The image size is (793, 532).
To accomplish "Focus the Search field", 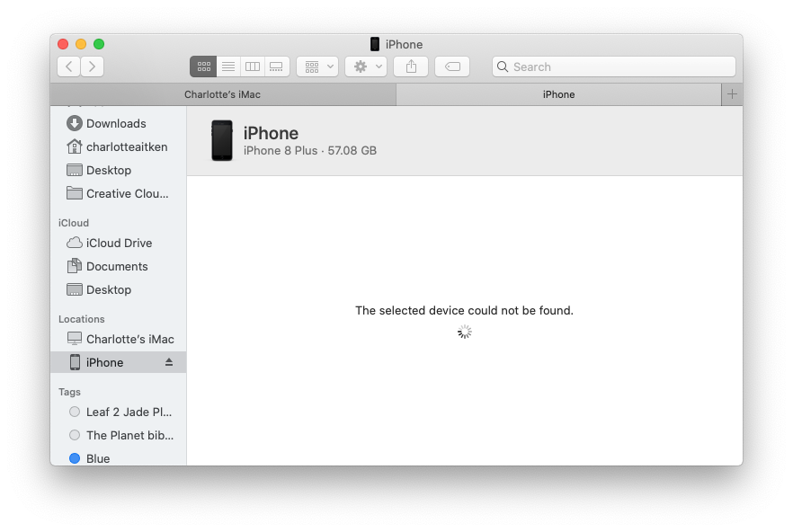I will (x=614, y=66).
